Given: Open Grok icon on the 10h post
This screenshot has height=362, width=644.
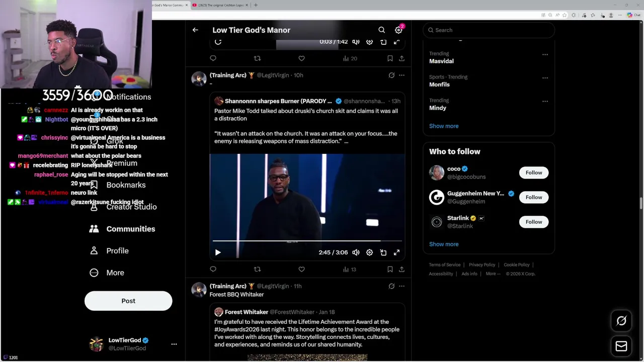Looking at the screenshot, I should 391,75.
